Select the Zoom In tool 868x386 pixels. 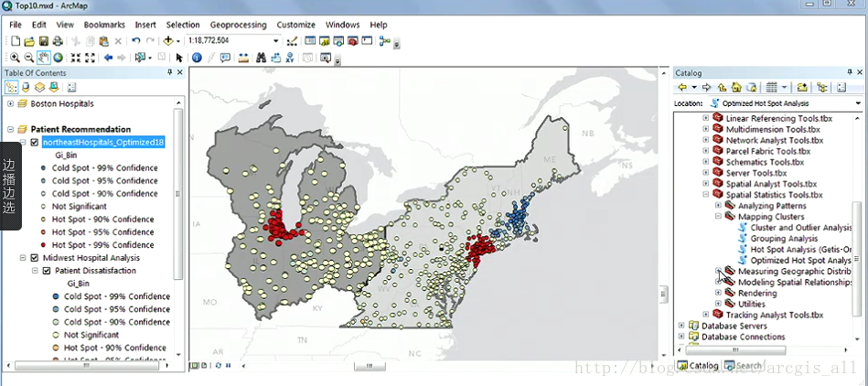click(15, 58)
